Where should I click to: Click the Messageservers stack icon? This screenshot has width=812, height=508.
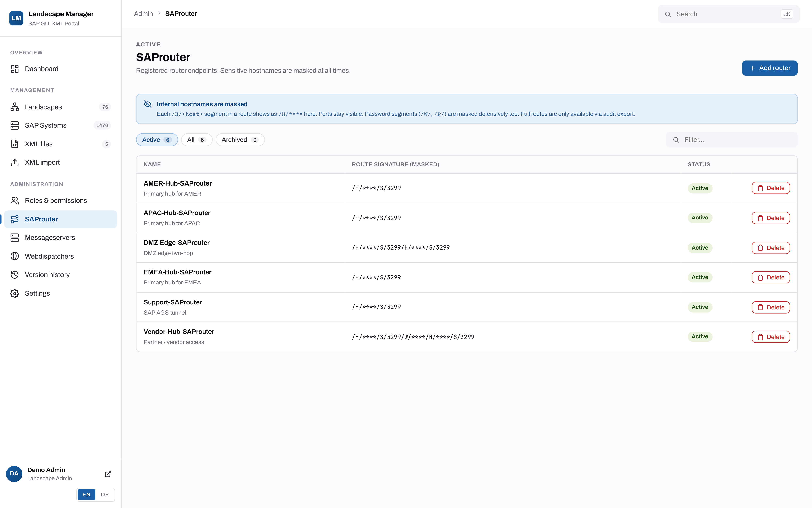click(x=15, y=238)
